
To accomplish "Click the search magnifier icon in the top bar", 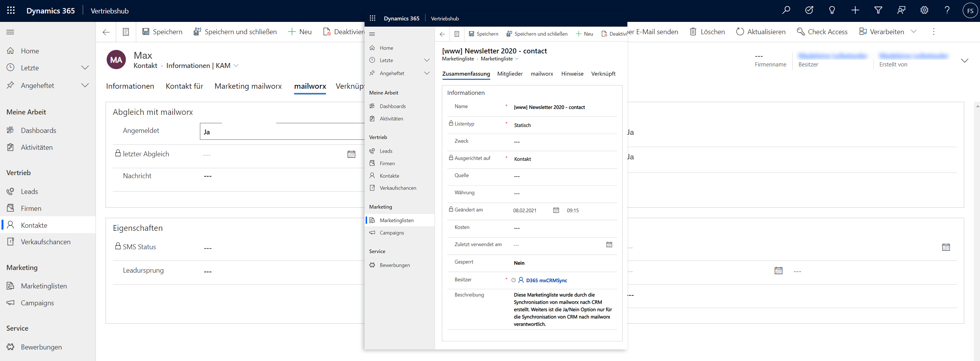I will (786, 10).
